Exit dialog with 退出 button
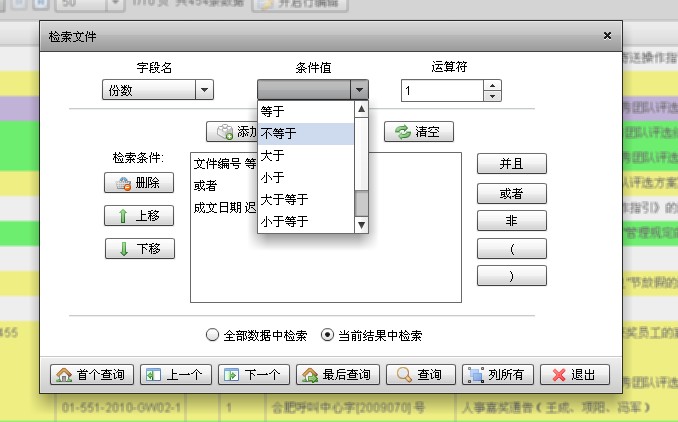 (575, 374)
